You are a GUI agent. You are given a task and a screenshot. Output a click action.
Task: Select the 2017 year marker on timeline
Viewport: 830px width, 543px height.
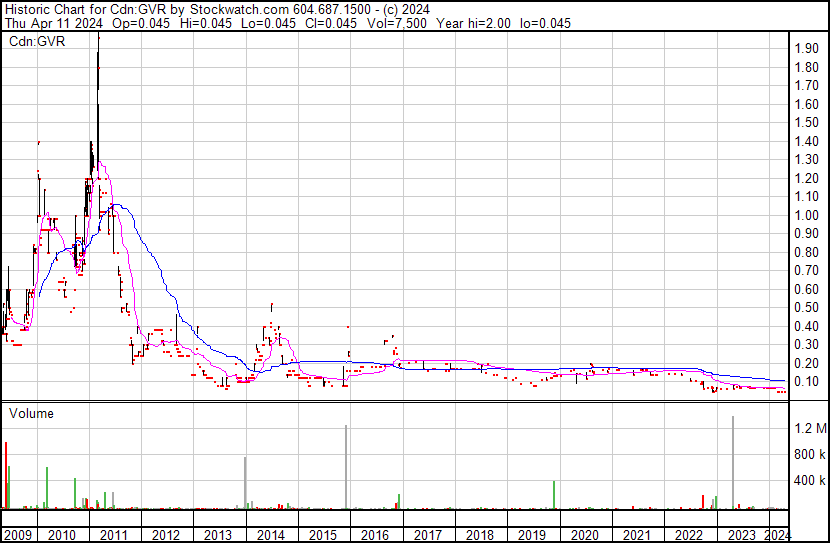427,534
